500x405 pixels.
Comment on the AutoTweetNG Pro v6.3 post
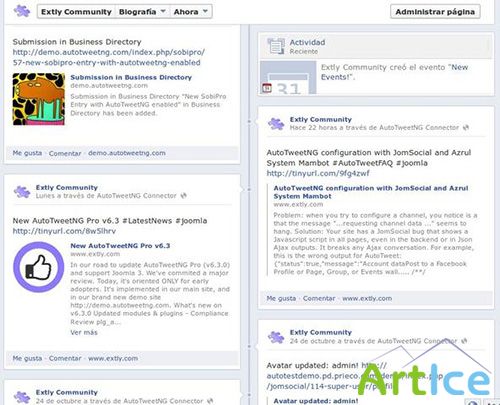coord(65,358)
